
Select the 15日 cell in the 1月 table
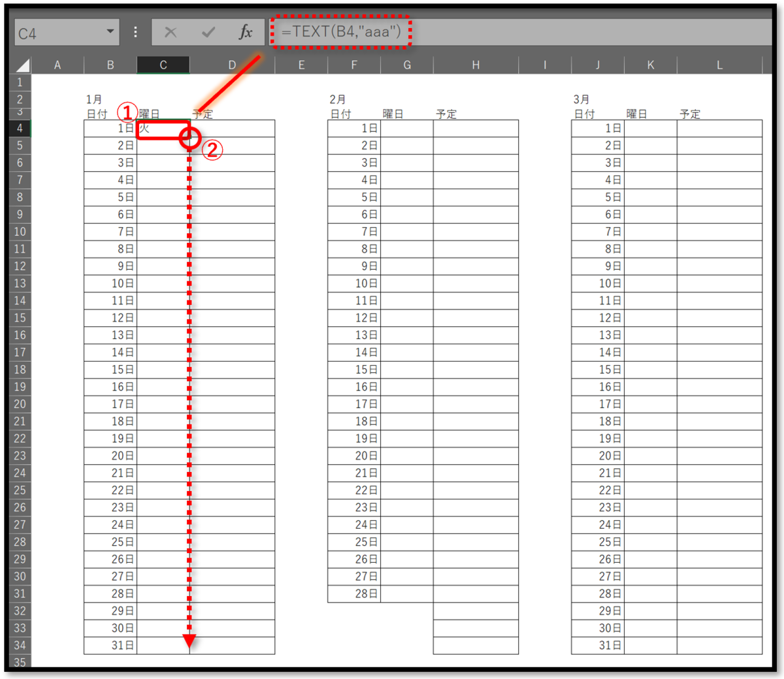[110, 370]
